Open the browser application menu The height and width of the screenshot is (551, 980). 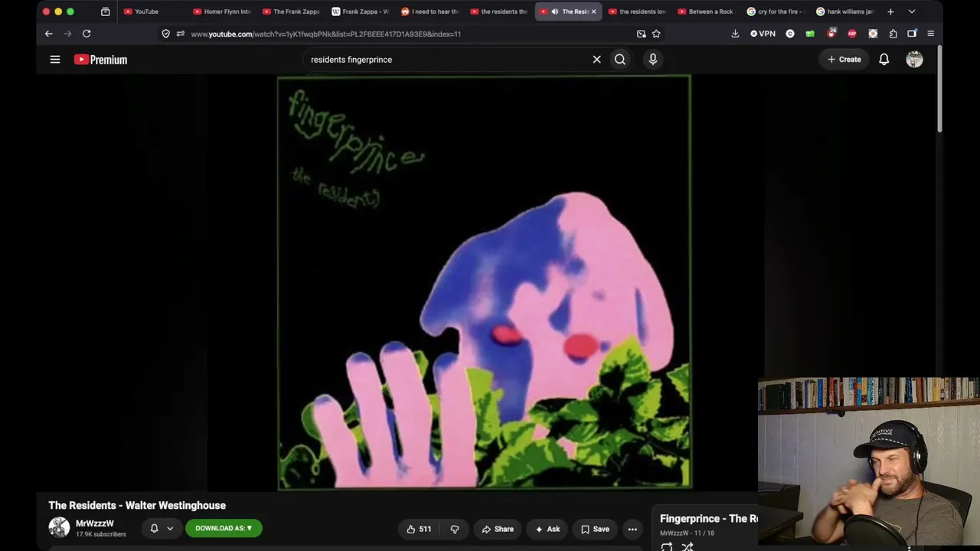click(x=930, y=34)
